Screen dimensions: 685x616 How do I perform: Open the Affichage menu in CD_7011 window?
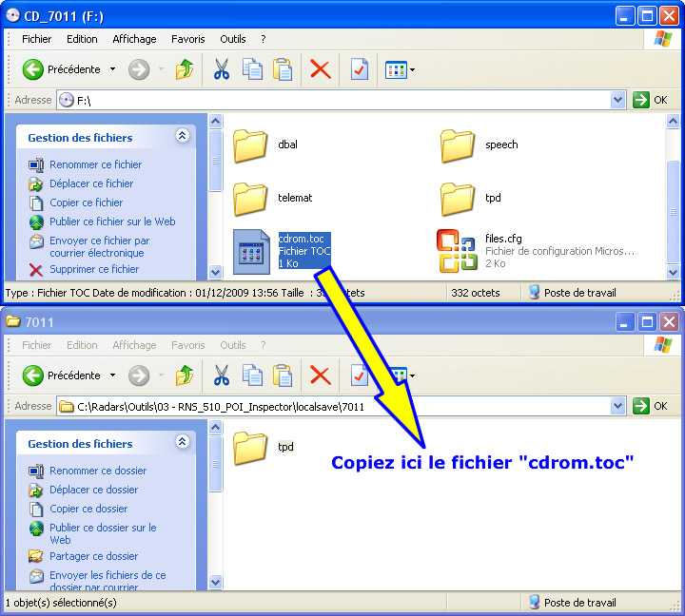click(x=134, y=39)
